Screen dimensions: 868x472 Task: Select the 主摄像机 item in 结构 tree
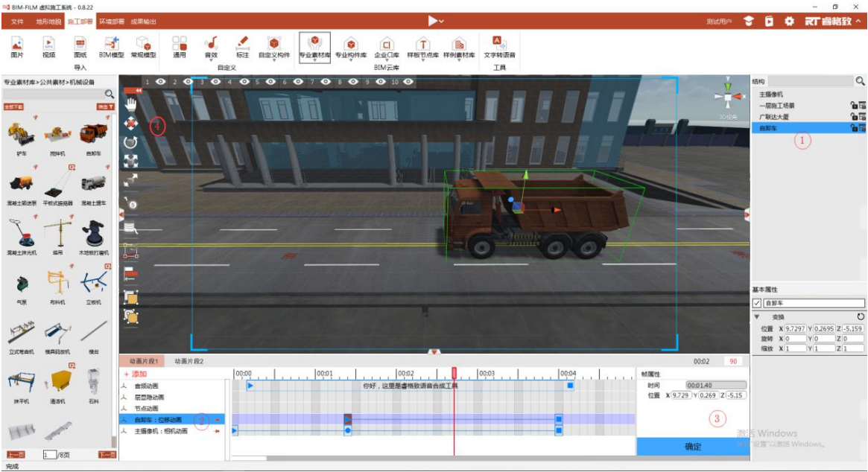coord(771,95)
